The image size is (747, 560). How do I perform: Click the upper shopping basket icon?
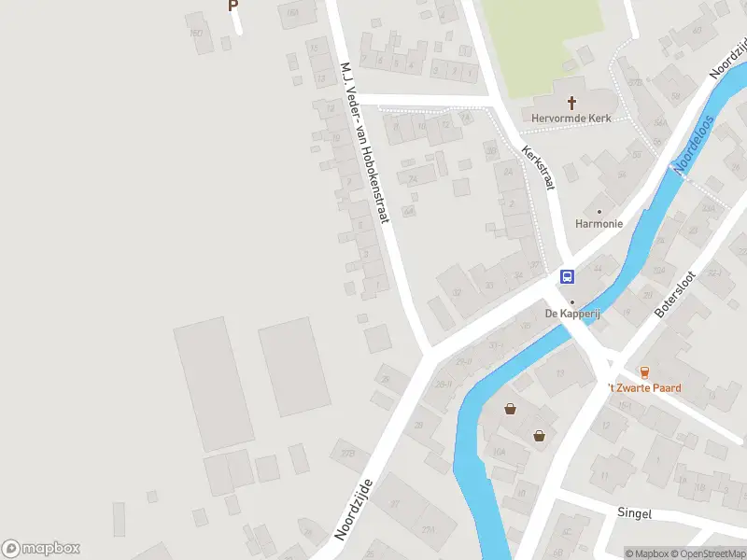point(510,409)
